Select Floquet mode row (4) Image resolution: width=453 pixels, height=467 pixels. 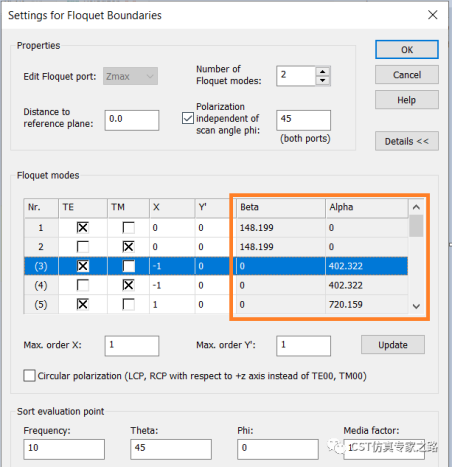[x=216, y=285]
